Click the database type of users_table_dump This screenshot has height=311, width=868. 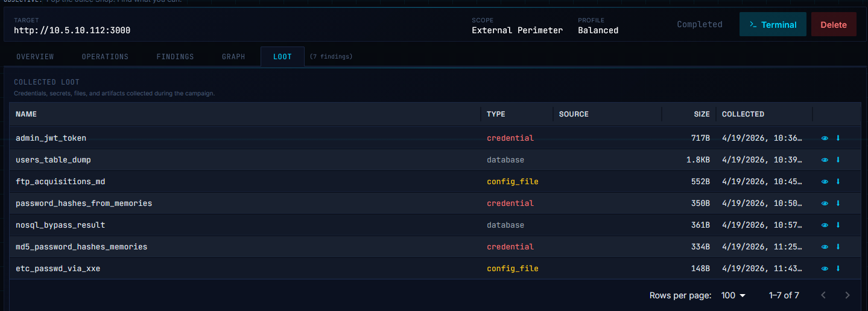pos(505,160)
